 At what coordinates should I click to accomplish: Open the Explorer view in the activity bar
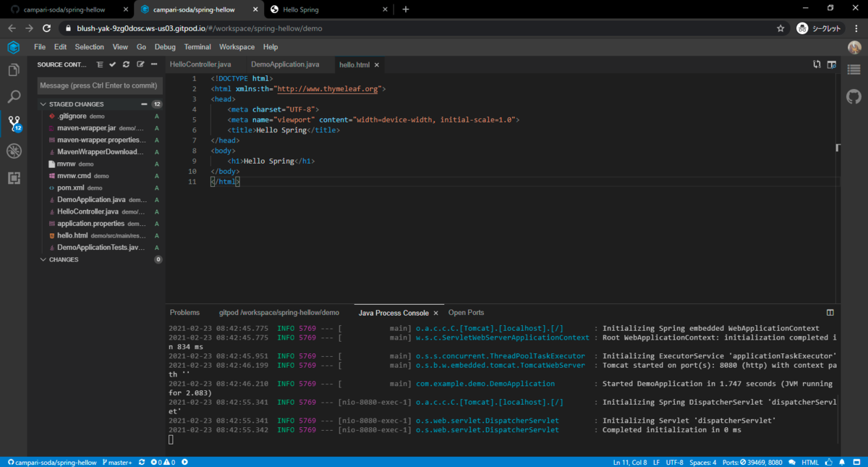[14, 70]
